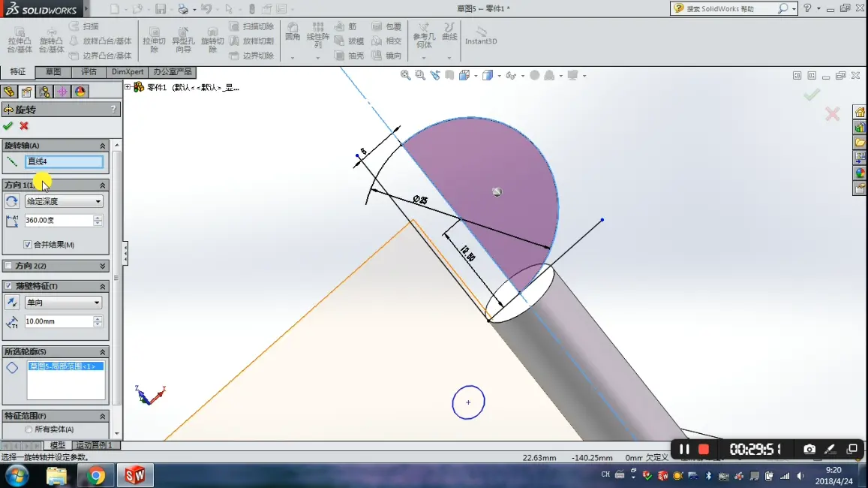Open the DimXpertManager crosshair tab icon
This screenshot has width=868, height=488.
coord(62,92)
